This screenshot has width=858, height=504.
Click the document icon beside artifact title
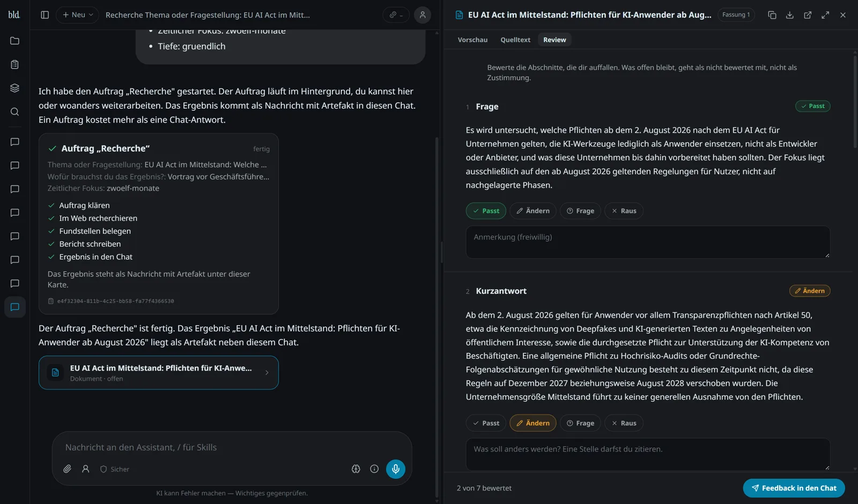click(459, 15)
